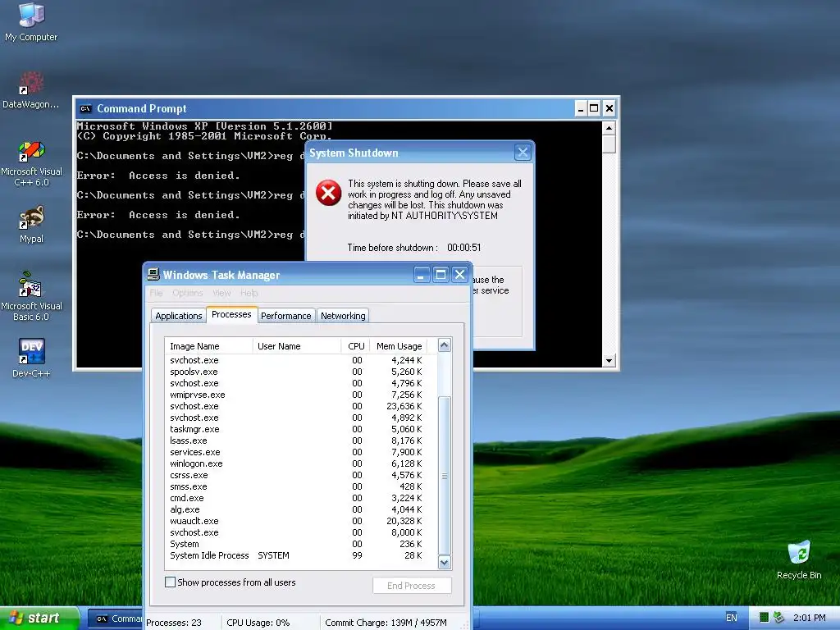Select the svchost.exe row using 23,636 K
The image size is (840, 630).
[300, 407]
